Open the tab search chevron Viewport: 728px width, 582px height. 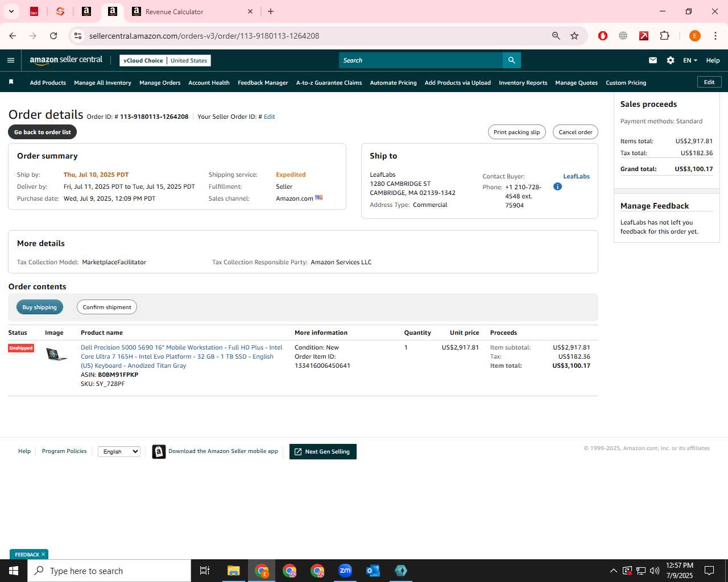tap(11, 11)
